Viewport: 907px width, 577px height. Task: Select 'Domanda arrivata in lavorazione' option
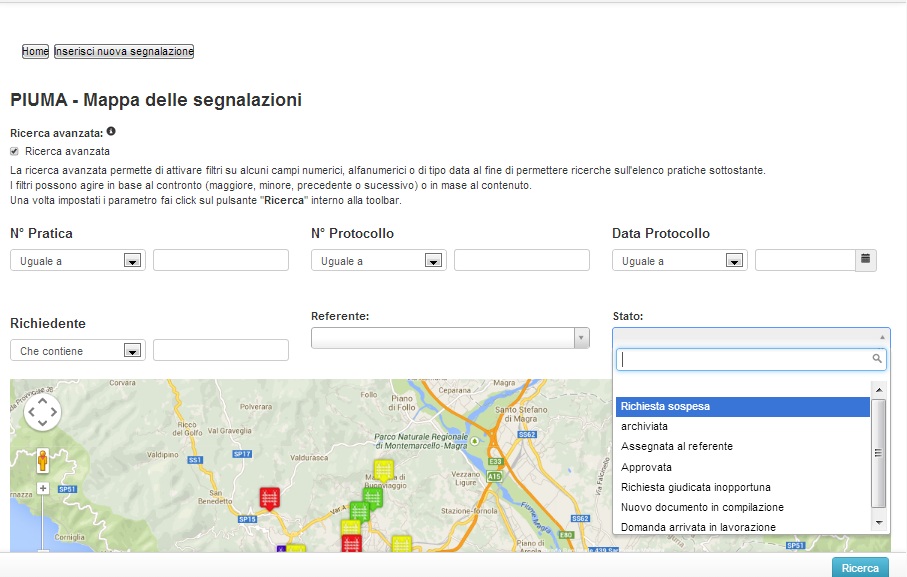point(743,527)
